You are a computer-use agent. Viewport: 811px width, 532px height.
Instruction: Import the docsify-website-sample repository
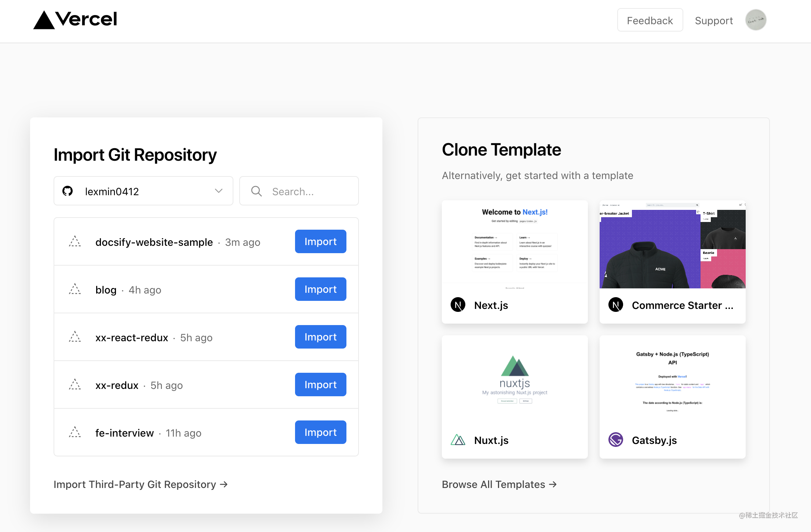(x=321, y=241)
